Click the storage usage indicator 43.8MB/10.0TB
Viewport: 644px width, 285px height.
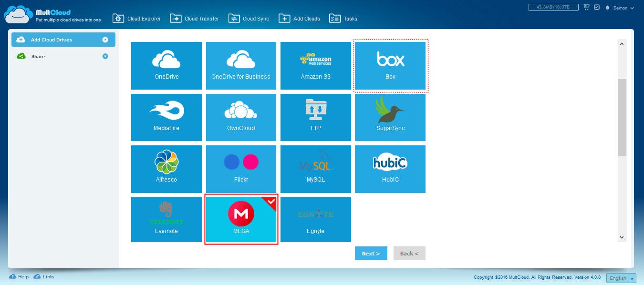pos(553,8)
